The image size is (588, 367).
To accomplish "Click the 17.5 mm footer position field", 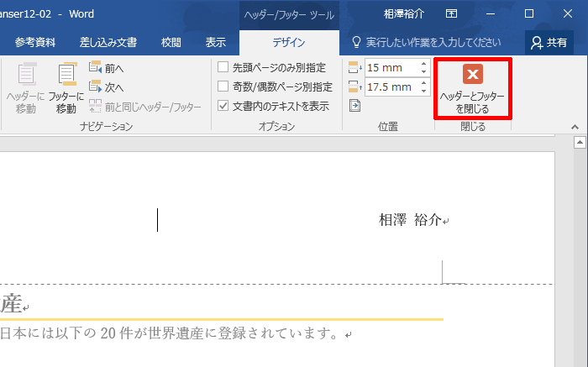I will coord(391,87).
